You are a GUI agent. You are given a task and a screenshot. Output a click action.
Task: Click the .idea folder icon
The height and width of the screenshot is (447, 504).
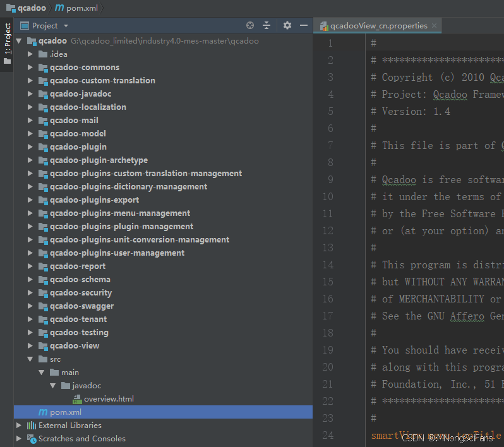point(43,54)
